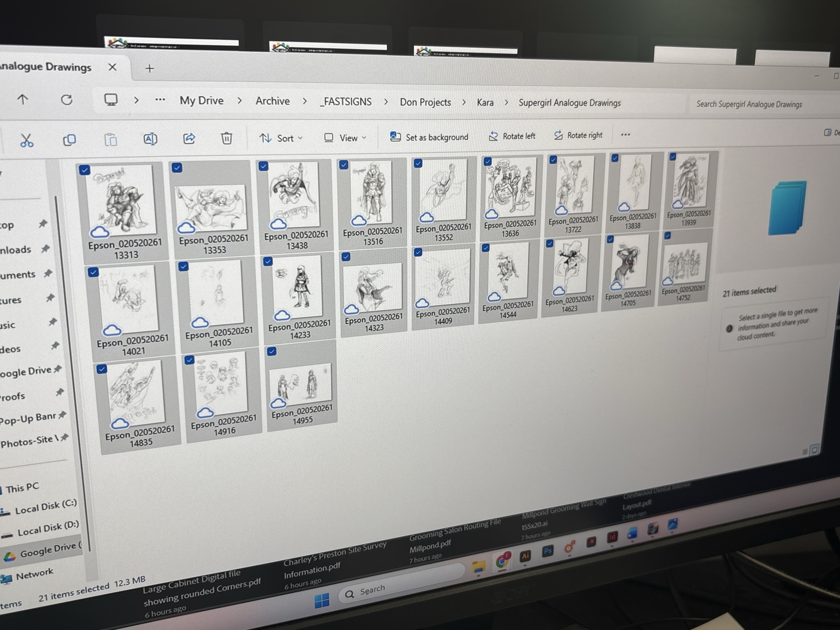Viewport: 840px width, 630px height.
Task: Click Rotate right button
Action: 578,135
